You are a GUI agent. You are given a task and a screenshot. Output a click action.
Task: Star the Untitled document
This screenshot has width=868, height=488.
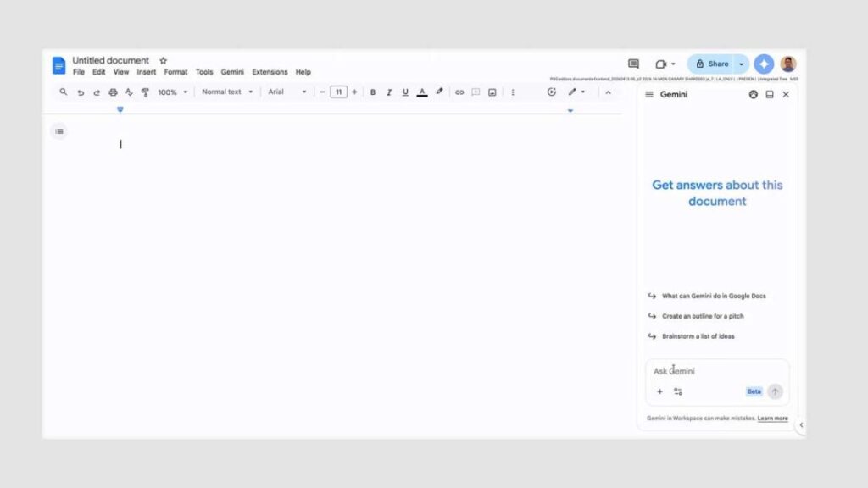[x=163, y=61]
